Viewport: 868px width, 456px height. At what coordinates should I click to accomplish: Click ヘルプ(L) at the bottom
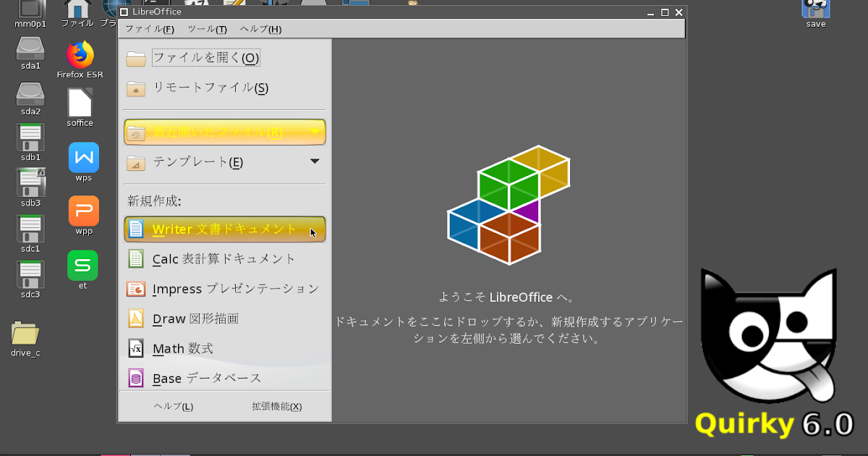[x=174, y=407]
